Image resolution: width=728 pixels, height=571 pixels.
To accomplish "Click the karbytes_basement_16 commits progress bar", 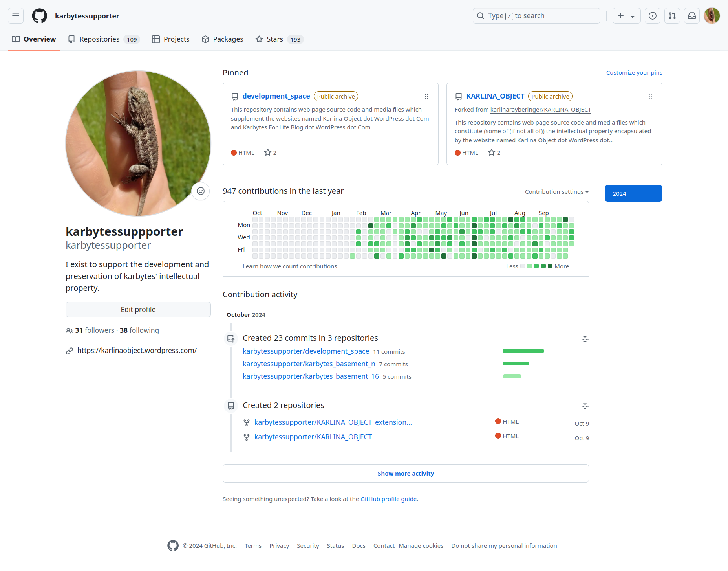I will click(x=512, y=376).
